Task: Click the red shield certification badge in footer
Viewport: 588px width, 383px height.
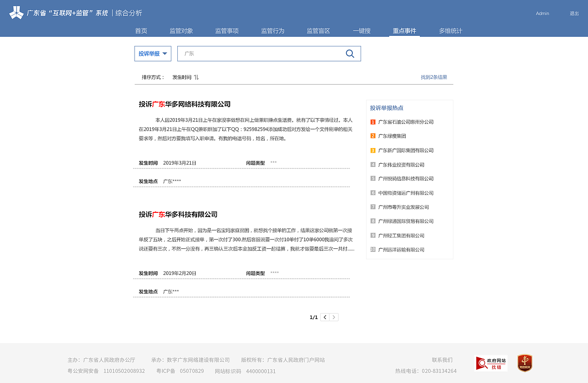Action: tap(524, 363)
